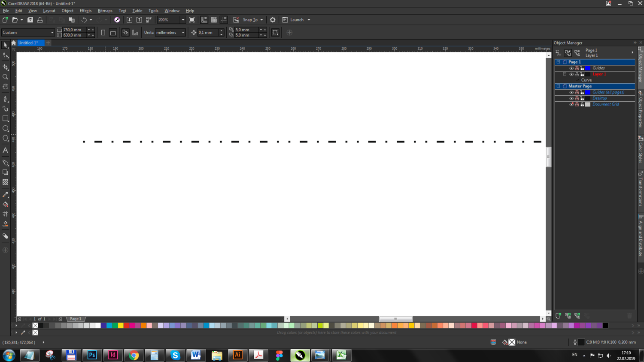Image resolution: width=644 pixels, height=362 pixels.
Task: Toggle visibility of Guides (all pages) layer
Action: point(571,92)
